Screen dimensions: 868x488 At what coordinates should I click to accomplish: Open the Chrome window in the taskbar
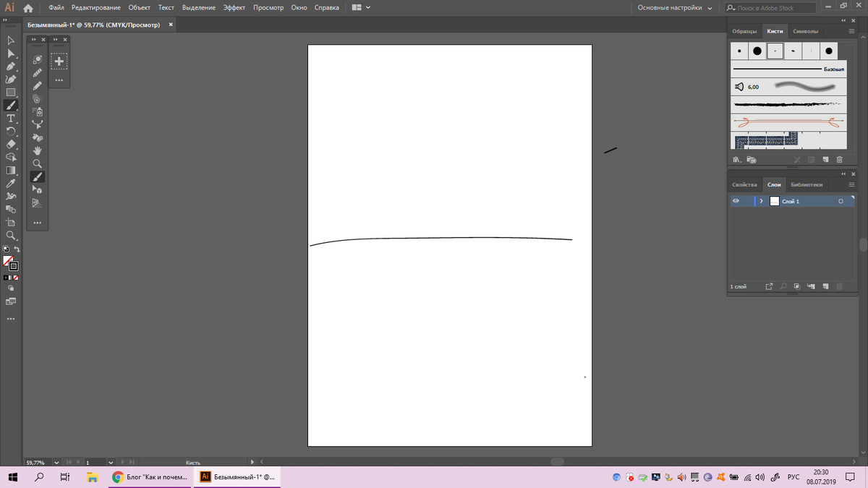pos(151,477)
